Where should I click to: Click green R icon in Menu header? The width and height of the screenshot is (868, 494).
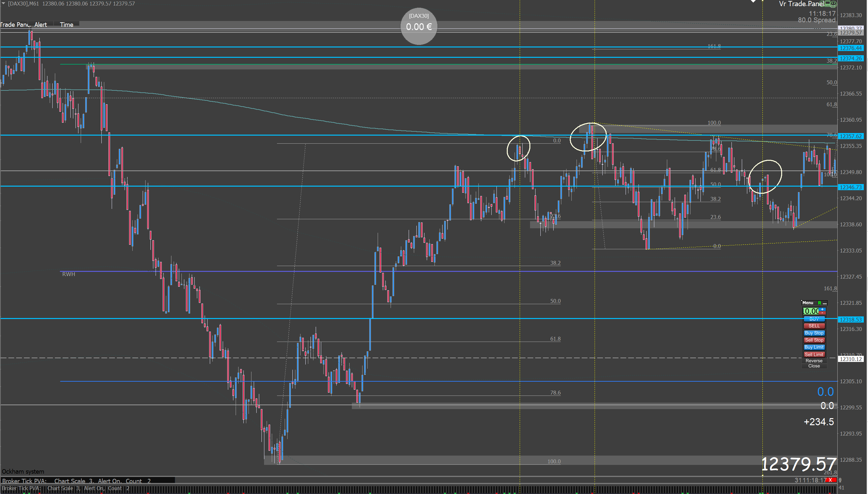(x=820, y=303)
